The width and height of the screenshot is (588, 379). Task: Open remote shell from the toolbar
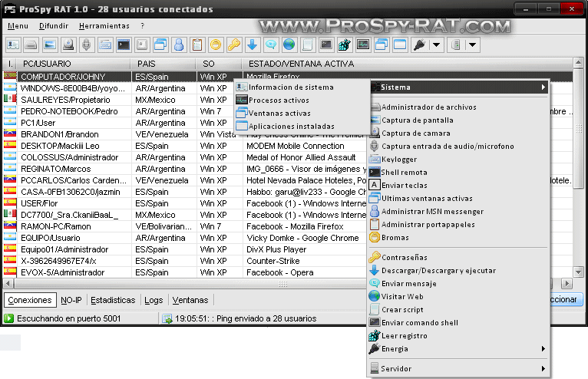124,45
